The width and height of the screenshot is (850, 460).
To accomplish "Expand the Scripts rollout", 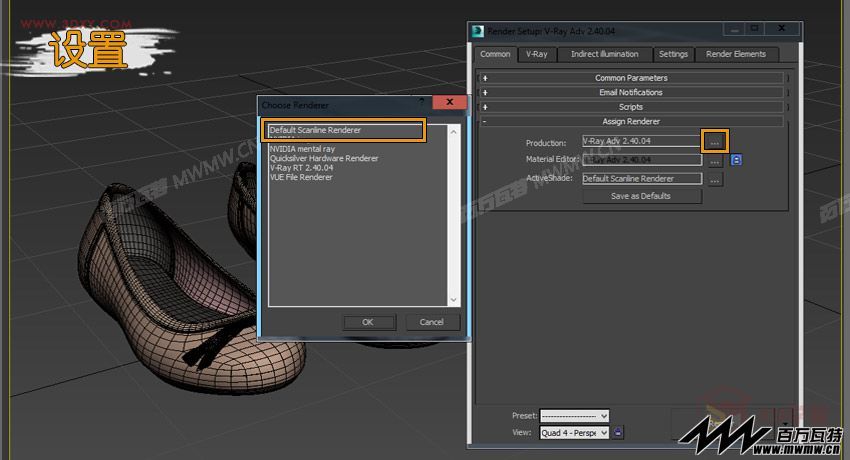I will pyautogui.click(x=631, y=107).
